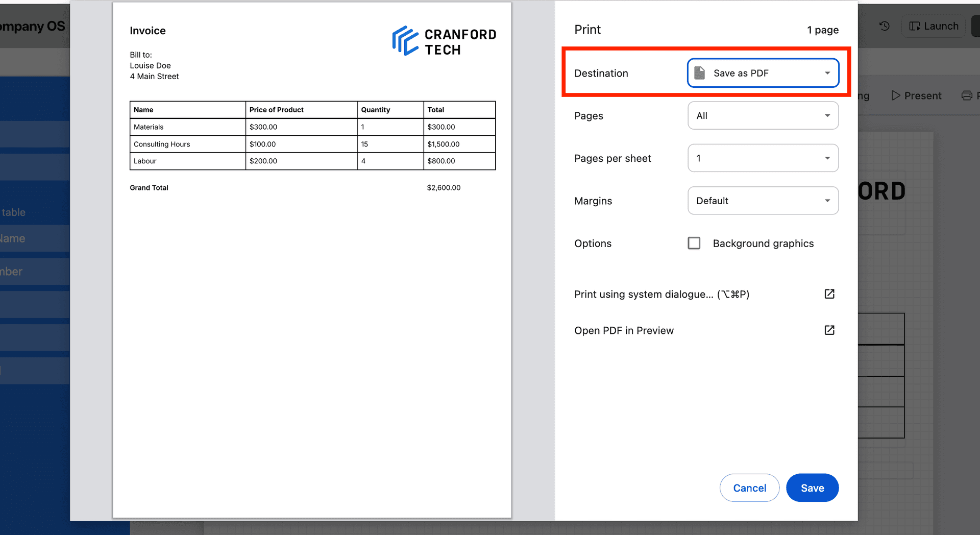This screenshot has height=535, width=980.
Task: Click the blue Save button
Action: [812, 488]
